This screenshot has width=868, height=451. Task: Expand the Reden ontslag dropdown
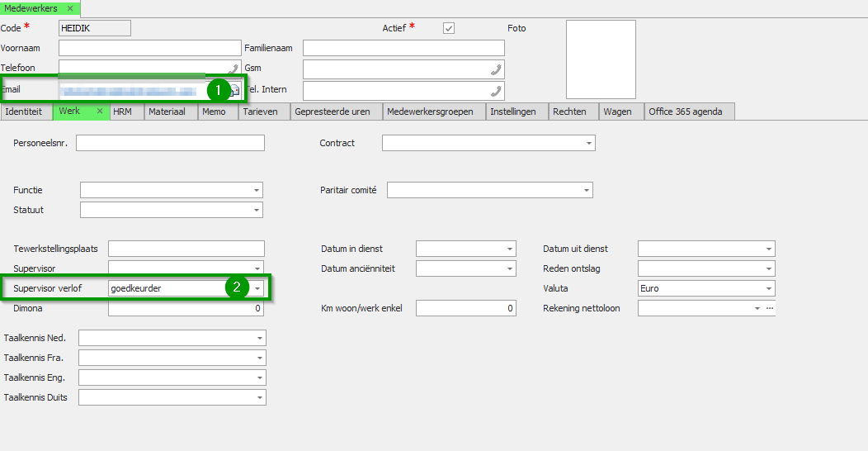point(768,268)
